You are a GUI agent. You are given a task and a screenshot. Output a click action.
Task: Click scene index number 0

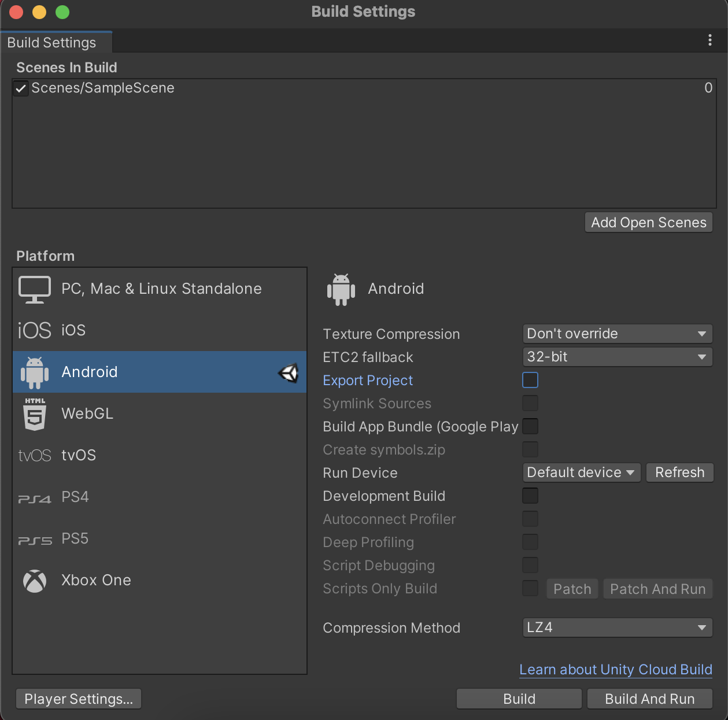pyautogui.click(x=708, y=88)
